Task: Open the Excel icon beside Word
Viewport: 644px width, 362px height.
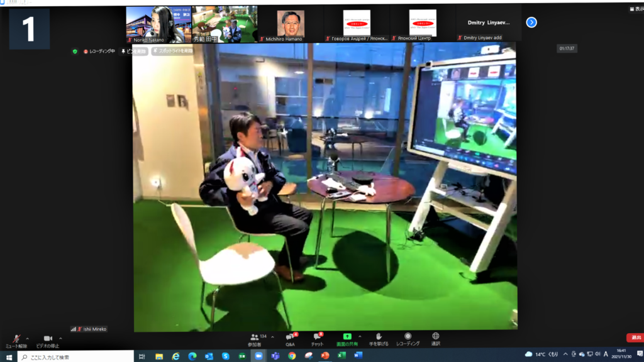Action: 341,356
